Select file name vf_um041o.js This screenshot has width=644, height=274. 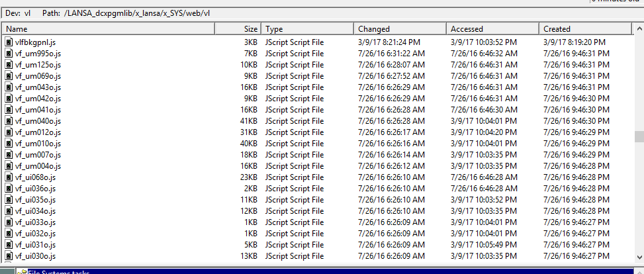[x=38, y=110]
